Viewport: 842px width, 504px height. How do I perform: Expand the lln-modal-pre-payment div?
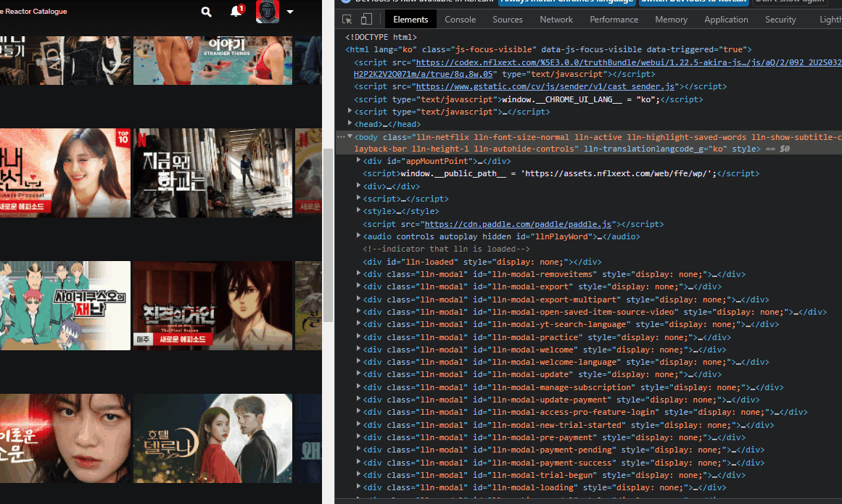pos(358,437)
